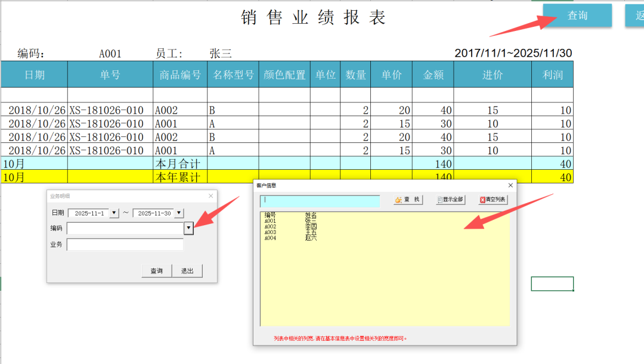Click the blue 查询 button above the report
644x364 pixels.
pyautogui.click(x=577, y=15)
